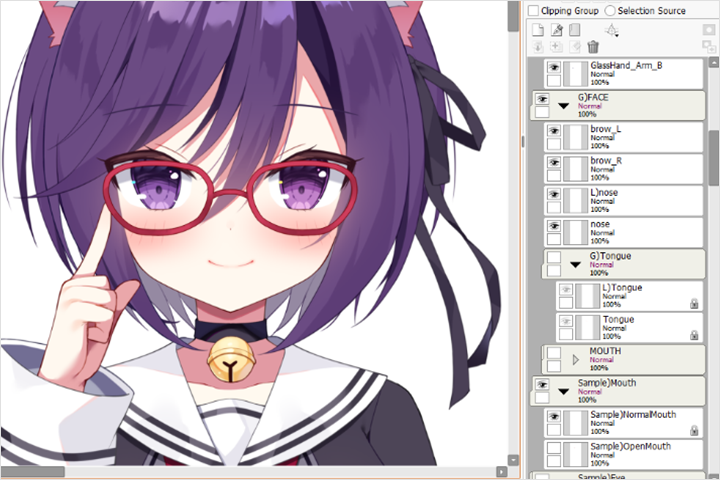Hide the GlassHand_Arm_B layer
The height and width of the screenshot is (480, 720).
click(x=554, y=68)
